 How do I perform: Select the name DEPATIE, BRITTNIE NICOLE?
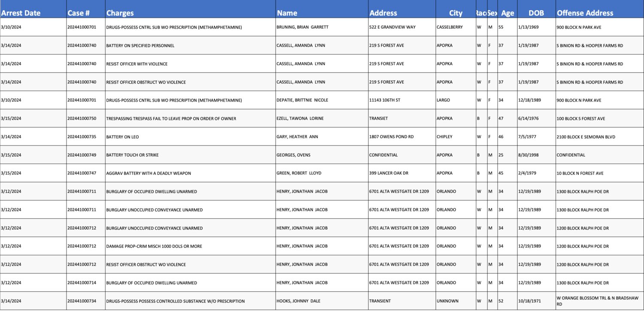pyautogui.click(x=302, y=100)
